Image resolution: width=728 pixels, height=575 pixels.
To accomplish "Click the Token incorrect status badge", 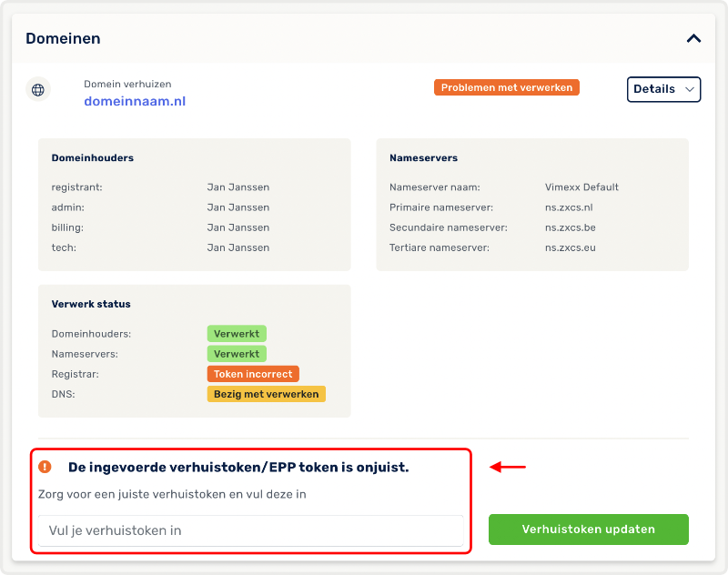I will [x=253, y=374].
